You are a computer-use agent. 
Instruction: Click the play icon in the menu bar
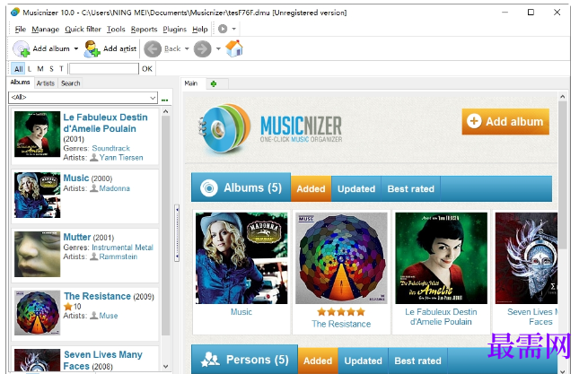pyautogui.click(x=223, y=29)
